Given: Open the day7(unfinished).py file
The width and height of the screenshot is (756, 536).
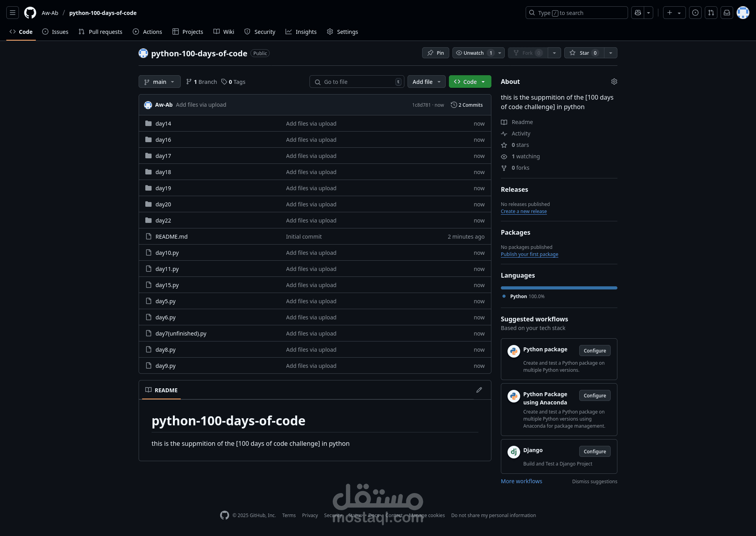Looking at the screenshot, I should [x=181, y=334].
